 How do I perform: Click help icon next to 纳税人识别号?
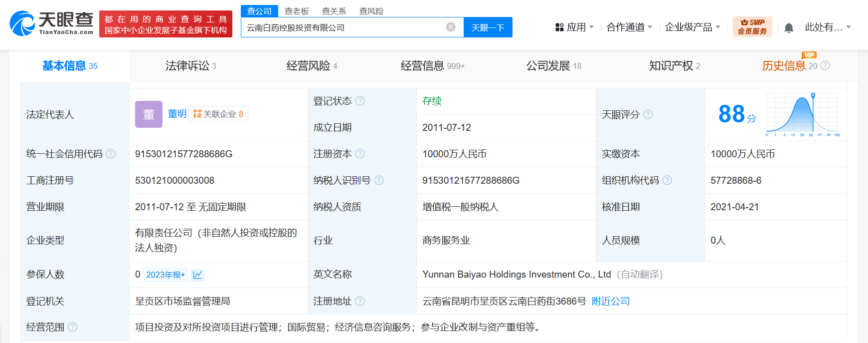coord(379,180)
